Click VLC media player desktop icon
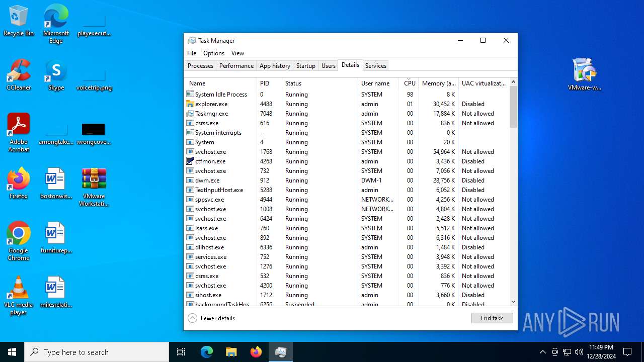Screen dimensions: 644x362 pos(19,295)
